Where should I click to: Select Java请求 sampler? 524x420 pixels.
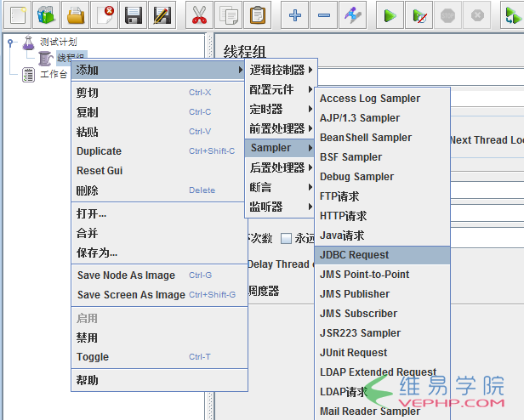pyautogui.click(x=382, y=236)
